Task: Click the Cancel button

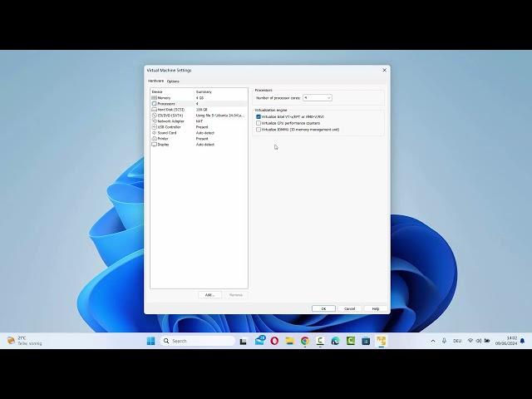Action: pyautogui.click(x=349, y=308)
